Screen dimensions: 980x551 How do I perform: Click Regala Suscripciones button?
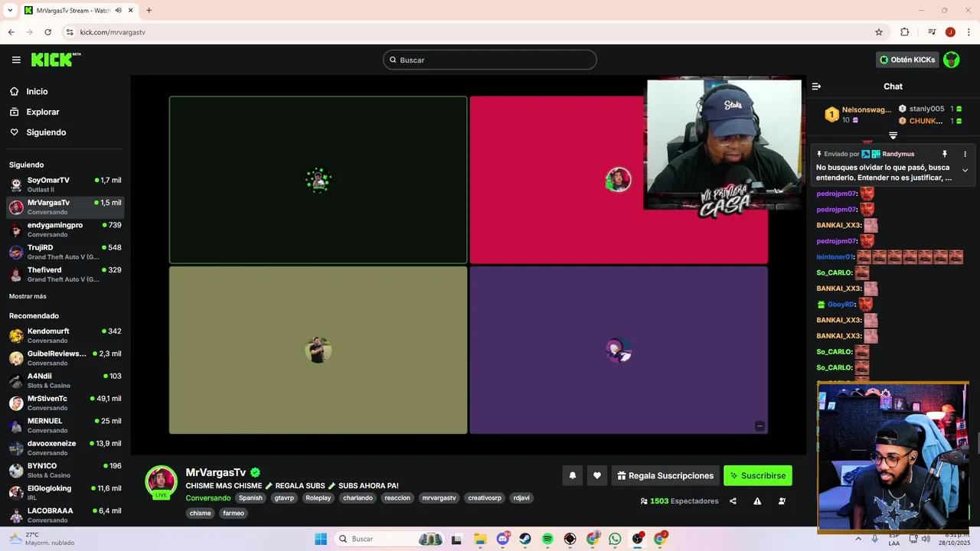665,475
